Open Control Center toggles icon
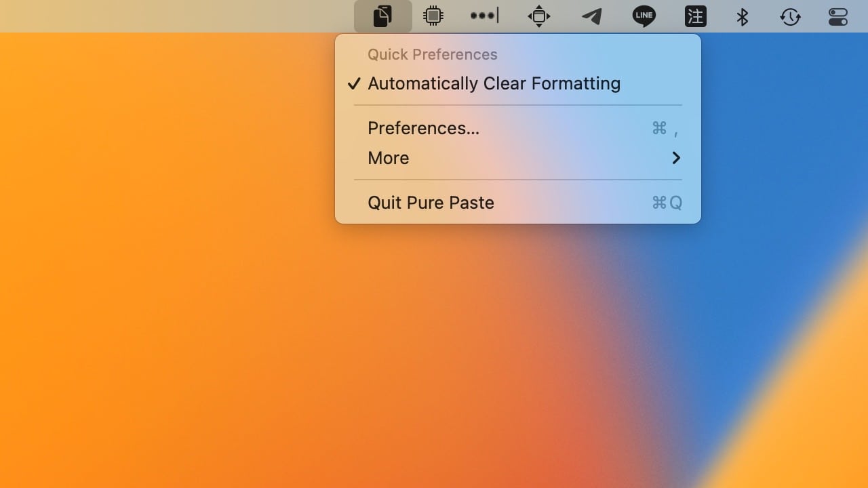The image size is (868, 488). point(838,16)
